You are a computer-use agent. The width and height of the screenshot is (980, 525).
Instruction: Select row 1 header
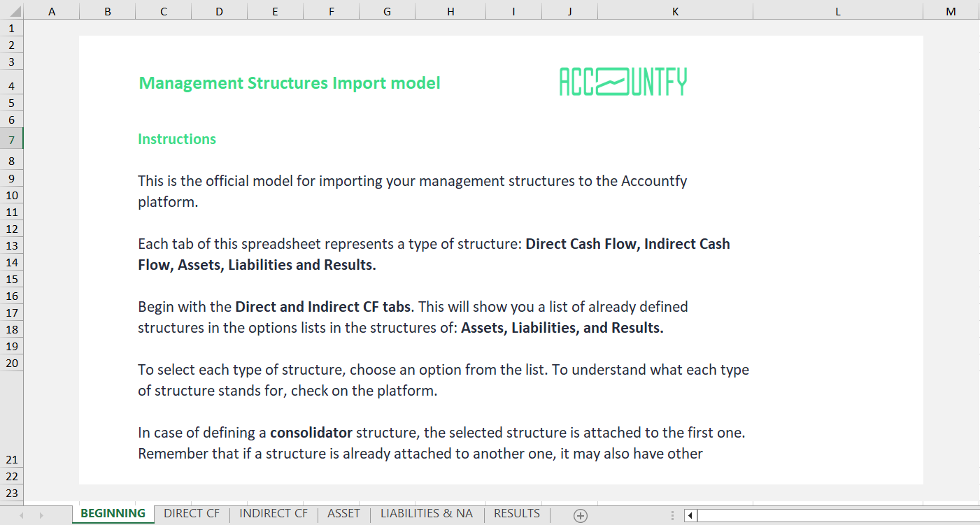pyautogui.click(x=12, y=29)
